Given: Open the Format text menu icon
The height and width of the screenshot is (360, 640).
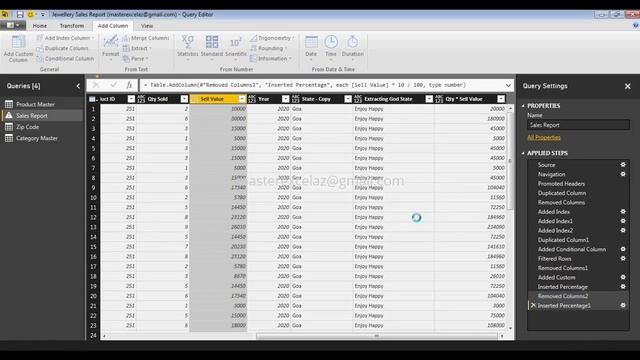Looking at the screenshot, I should [x=111, y=41].
